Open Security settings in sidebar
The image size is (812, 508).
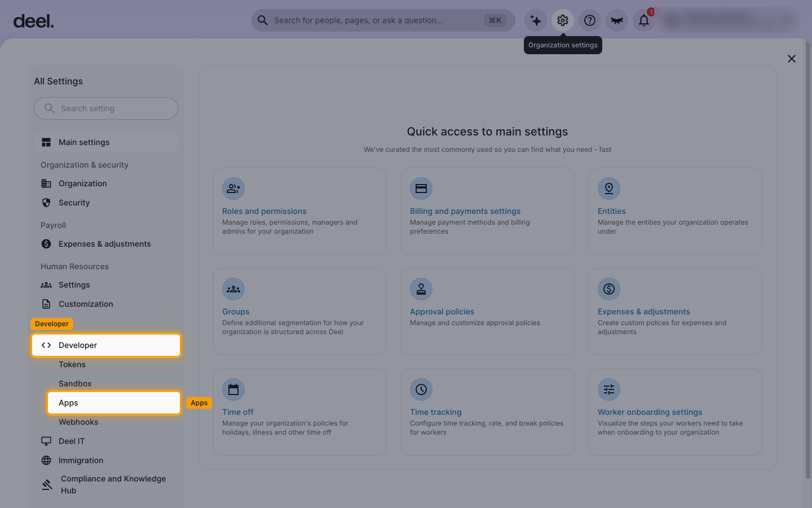click(x=106, y=203)
